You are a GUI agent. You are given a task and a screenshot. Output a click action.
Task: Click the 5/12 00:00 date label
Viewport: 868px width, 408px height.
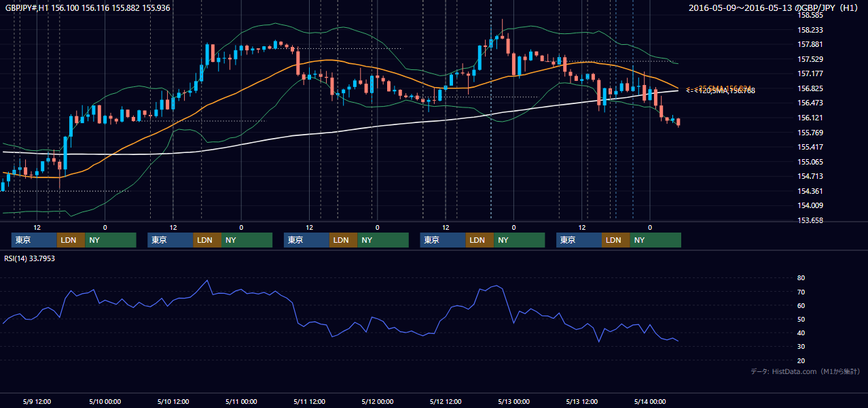[x=377, y=401]
